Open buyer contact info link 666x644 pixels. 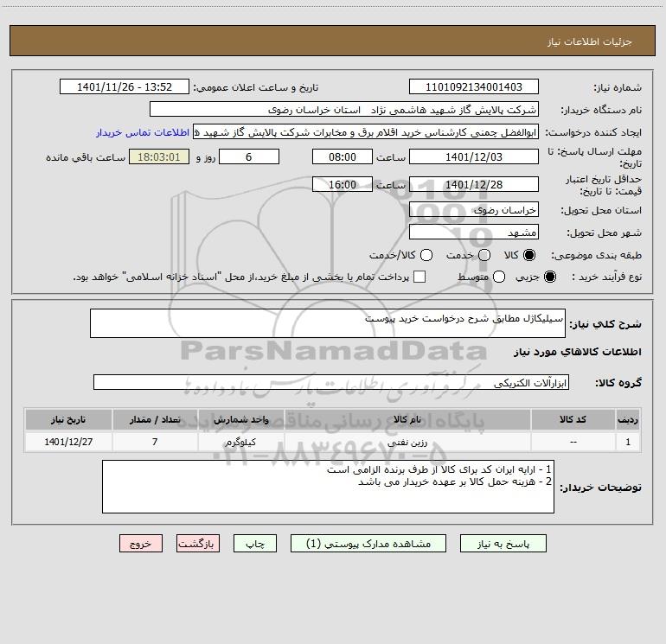tap(143, 132)
